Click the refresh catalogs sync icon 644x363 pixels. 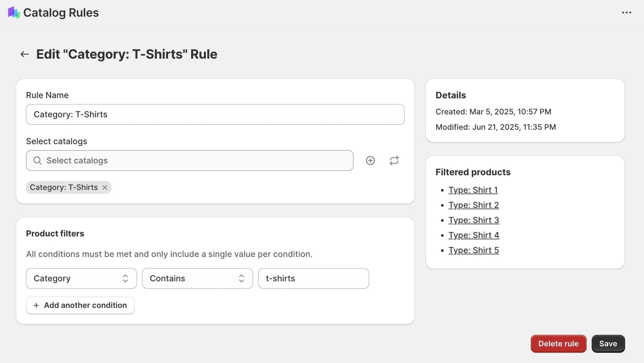coord(394,161)
